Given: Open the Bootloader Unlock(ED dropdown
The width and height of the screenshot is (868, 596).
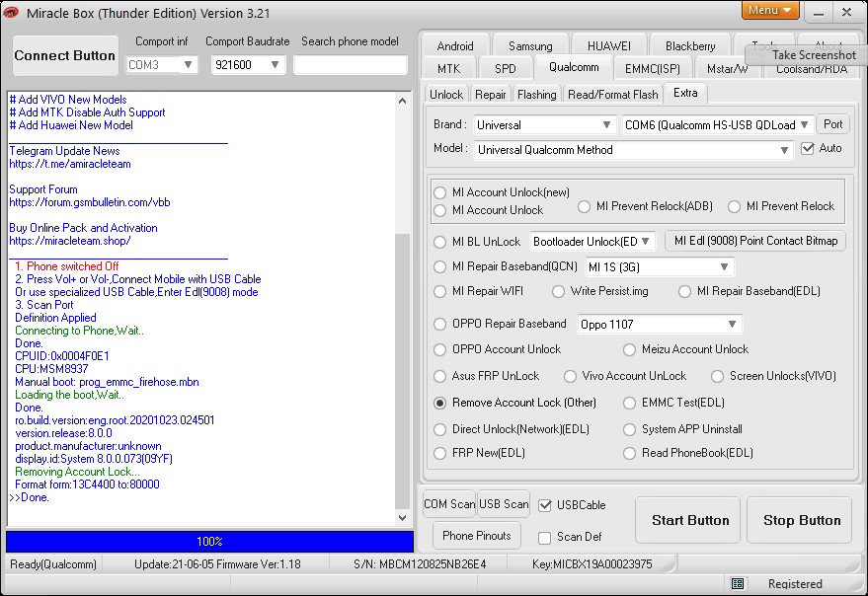Looking at the screenshot, I should 592,242.
